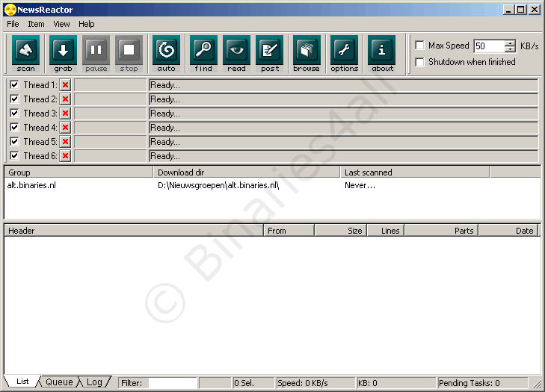
Task: Click the pause toolbar icon
Action: (96, 54)
